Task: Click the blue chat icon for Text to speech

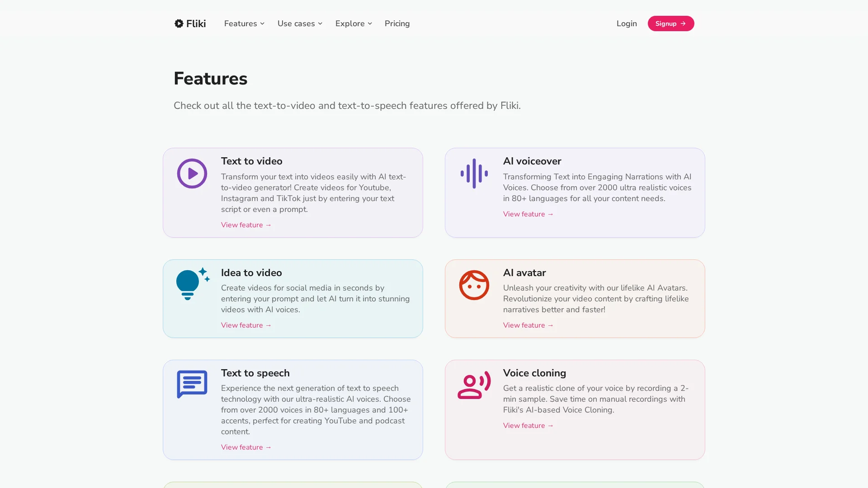Action: pos(192,384)
